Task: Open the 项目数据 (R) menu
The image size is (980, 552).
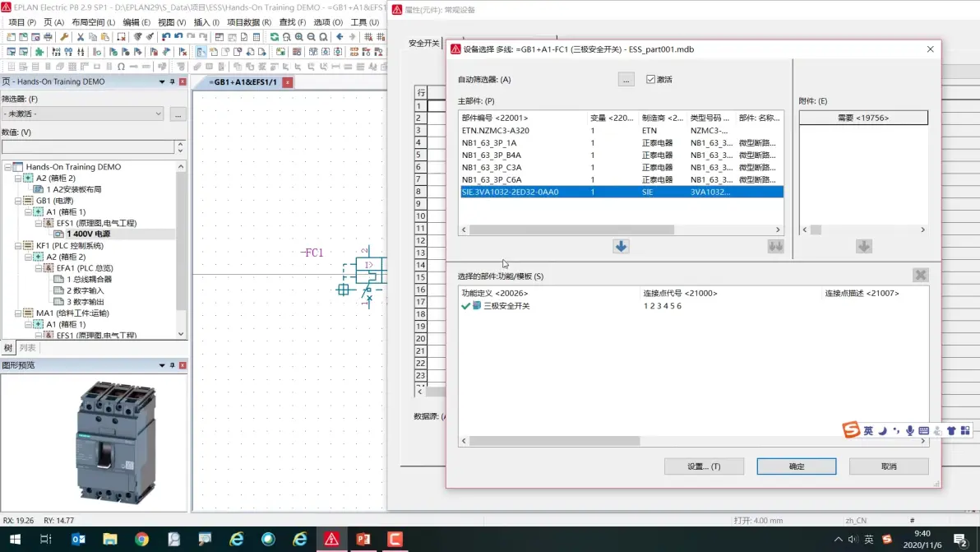Action: tap(249, 22)
